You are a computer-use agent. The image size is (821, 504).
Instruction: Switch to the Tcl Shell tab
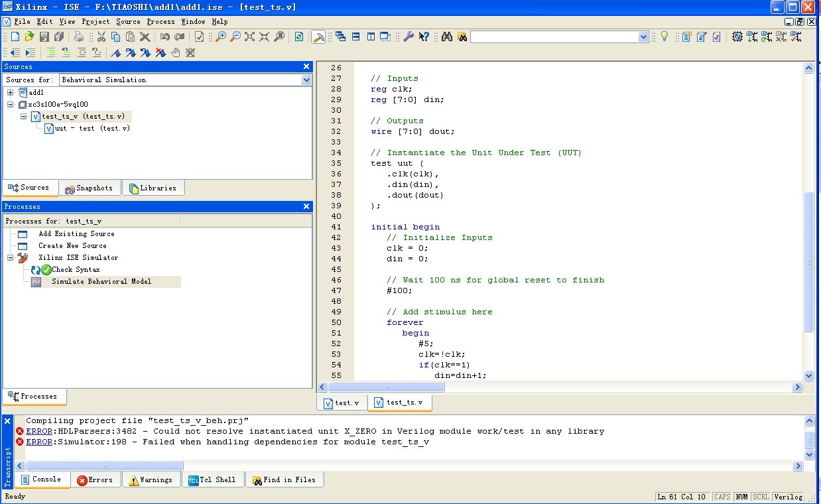pyautogui.click(x=212, y=479)
